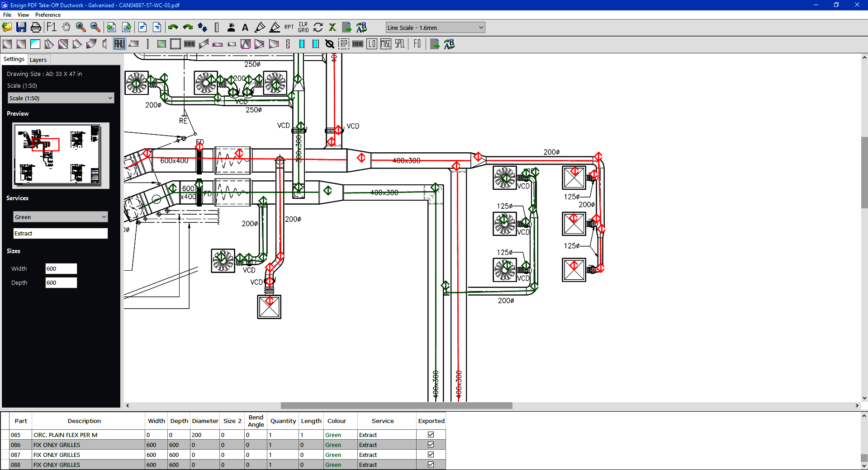The width and height of the screenshot is (868, 470).
Task: Click the Width size input field
Action: point(61,268)
